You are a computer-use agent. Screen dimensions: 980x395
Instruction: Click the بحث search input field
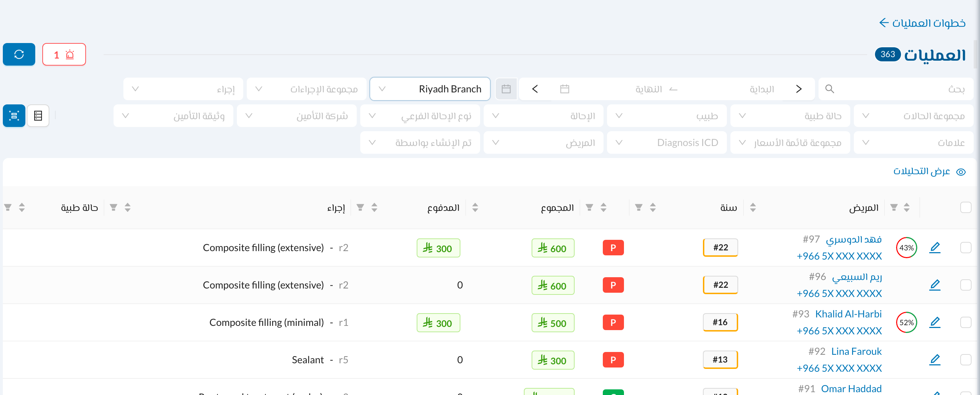tap(896, 89)
